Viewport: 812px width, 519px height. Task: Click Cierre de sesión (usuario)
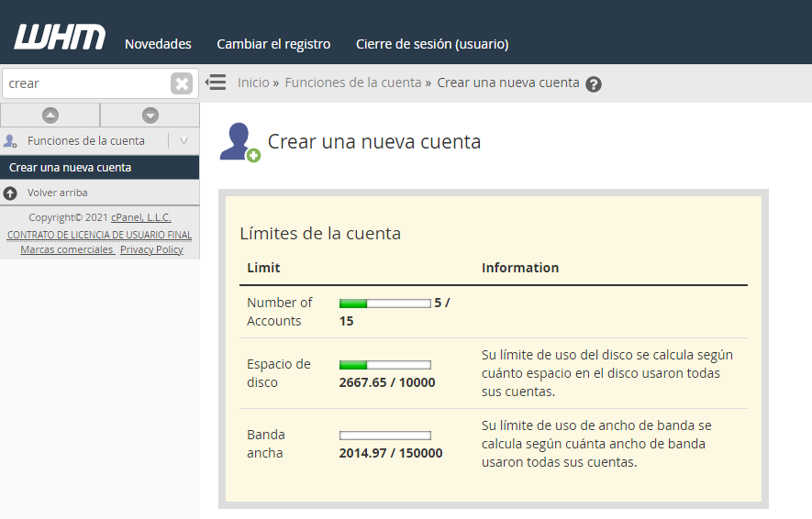pos(432,44)
